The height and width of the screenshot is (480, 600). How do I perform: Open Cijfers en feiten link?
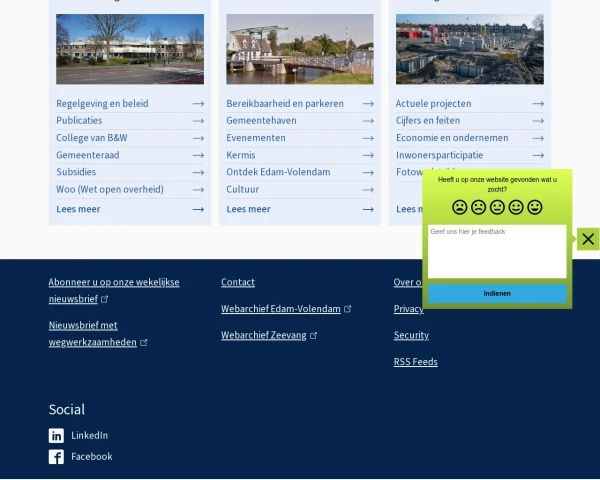tap(428, 120)
